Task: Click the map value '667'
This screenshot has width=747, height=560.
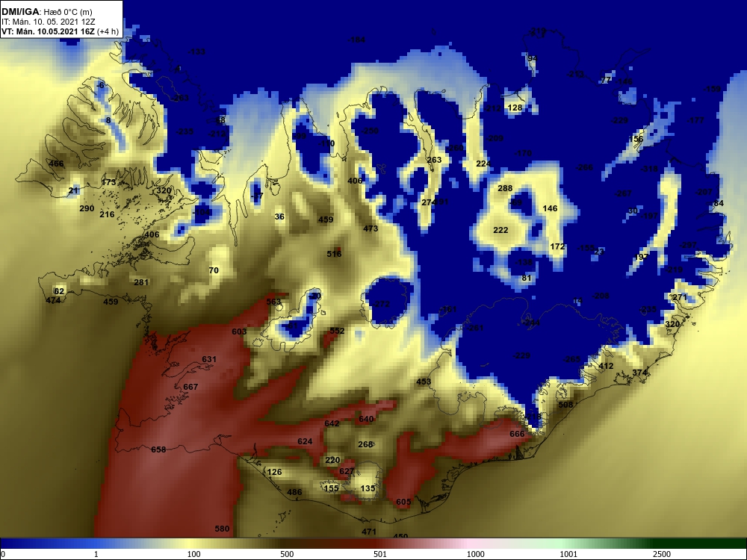Action: click(190, 387)
